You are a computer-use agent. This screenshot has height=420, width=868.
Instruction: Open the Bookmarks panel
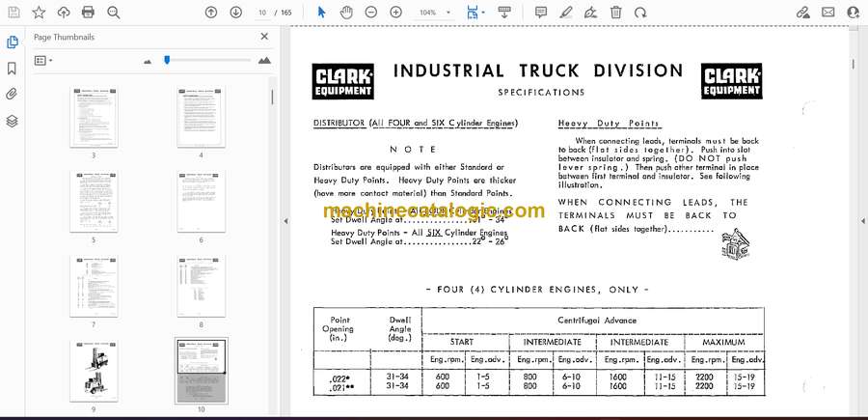point(12,69)
